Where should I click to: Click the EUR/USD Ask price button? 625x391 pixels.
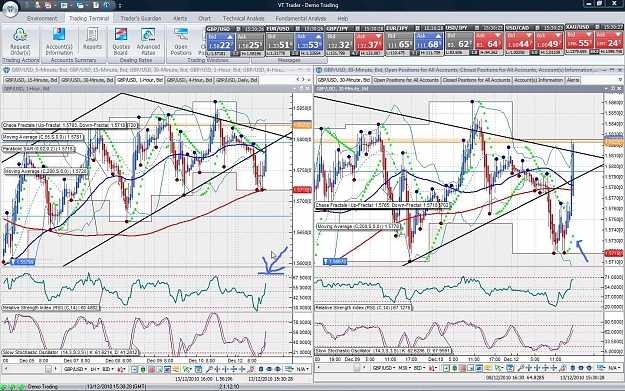tap(309, 42)
